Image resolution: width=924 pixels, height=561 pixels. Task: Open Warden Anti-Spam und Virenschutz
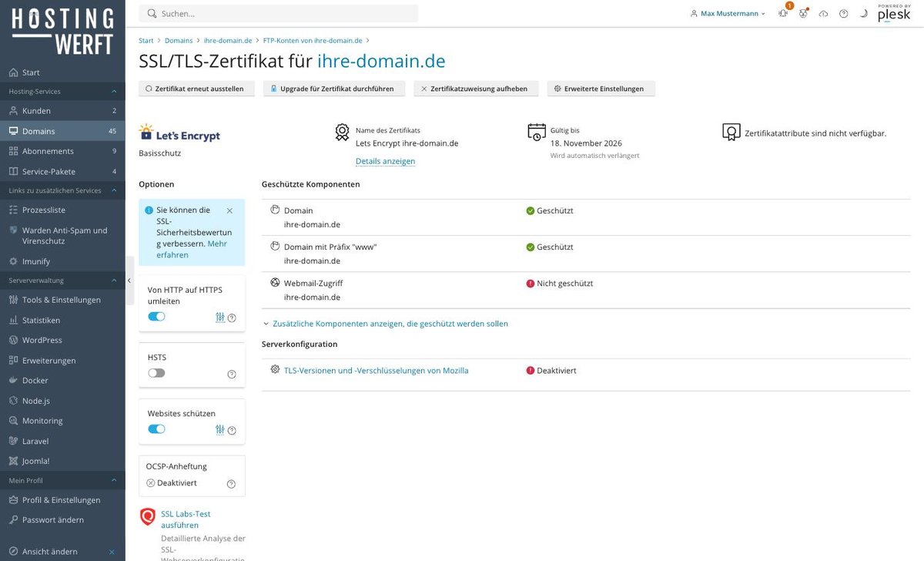click(62, 235)
